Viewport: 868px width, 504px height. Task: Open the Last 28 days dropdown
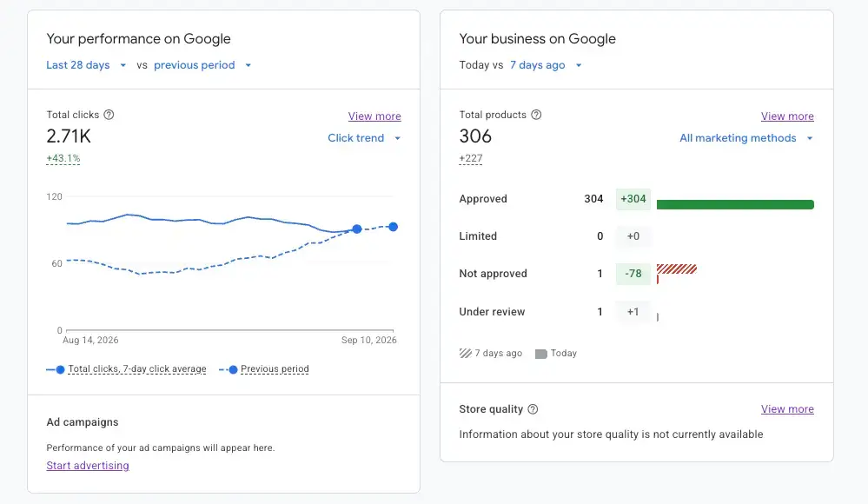point(86,65)
